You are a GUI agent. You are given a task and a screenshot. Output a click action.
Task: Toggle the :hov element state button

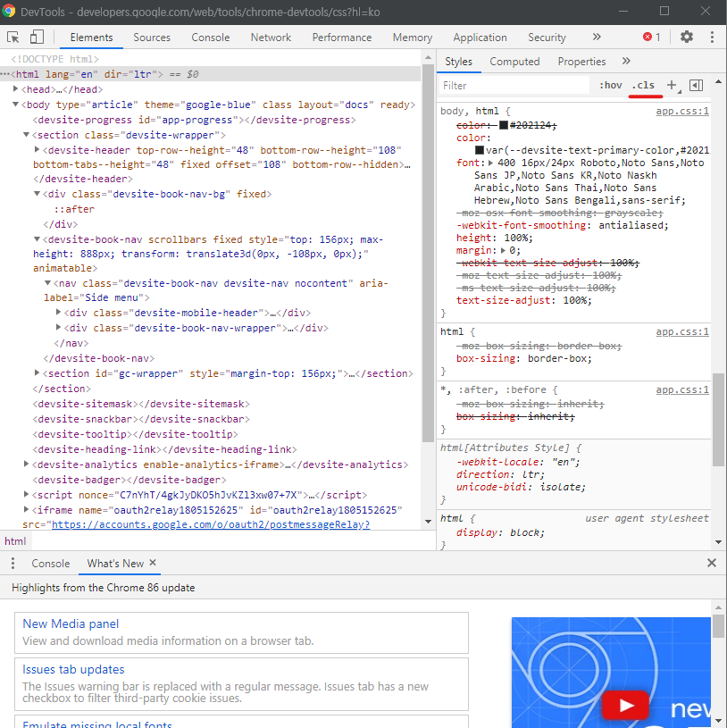611,85
